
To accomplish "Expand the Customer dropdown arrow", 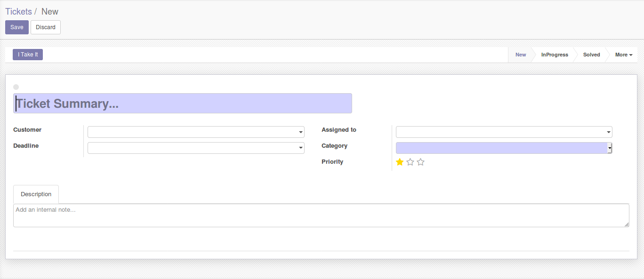I will point(301,132).
